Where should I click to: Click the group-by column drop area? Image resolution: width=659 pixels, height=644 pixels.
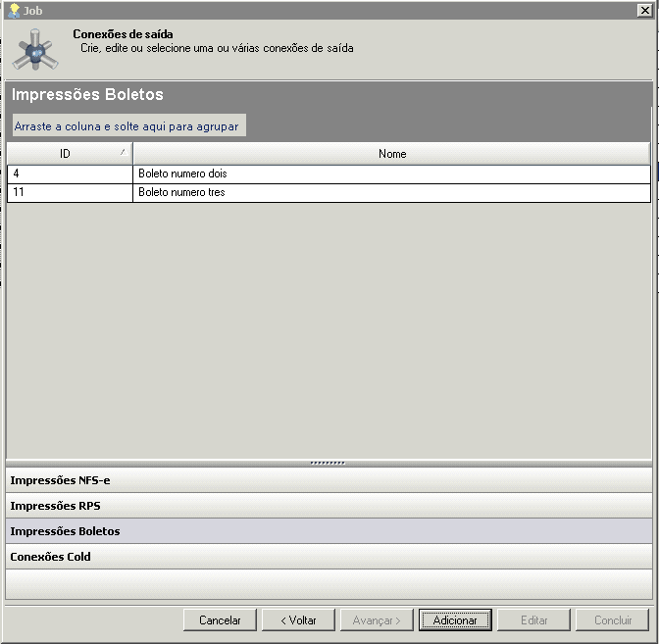point(129,125)
